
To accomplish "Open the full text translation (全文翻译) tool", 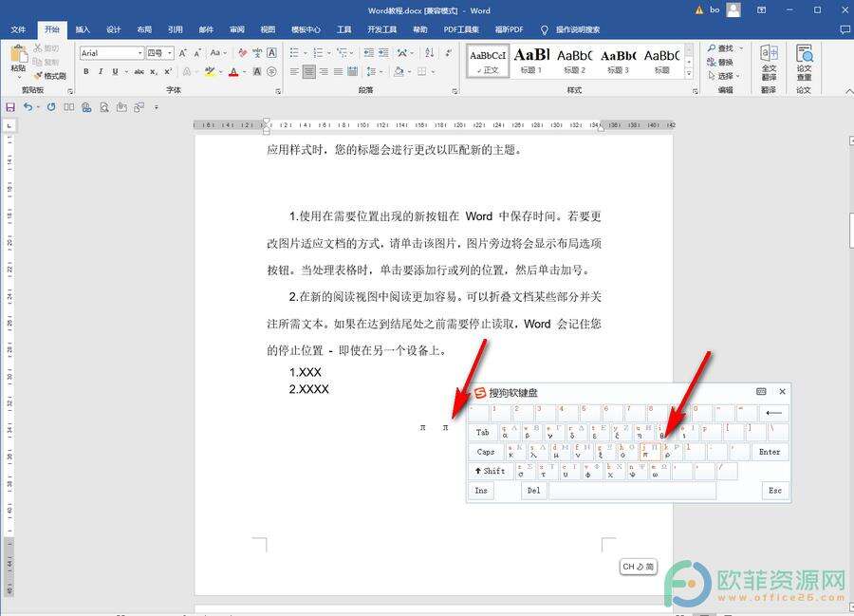I will pos(769,63).
